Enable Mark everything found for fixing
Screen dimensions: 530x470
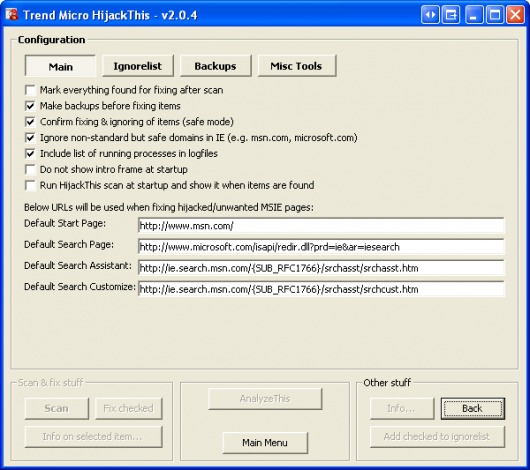(x=30, y=90)
